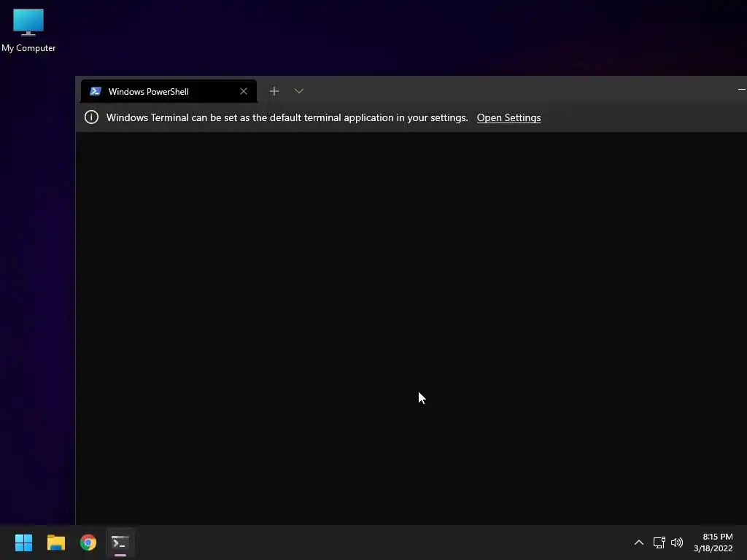Open Google Chrome from taskbar
This screenshot has height=560, width=747.
[88, 542]
